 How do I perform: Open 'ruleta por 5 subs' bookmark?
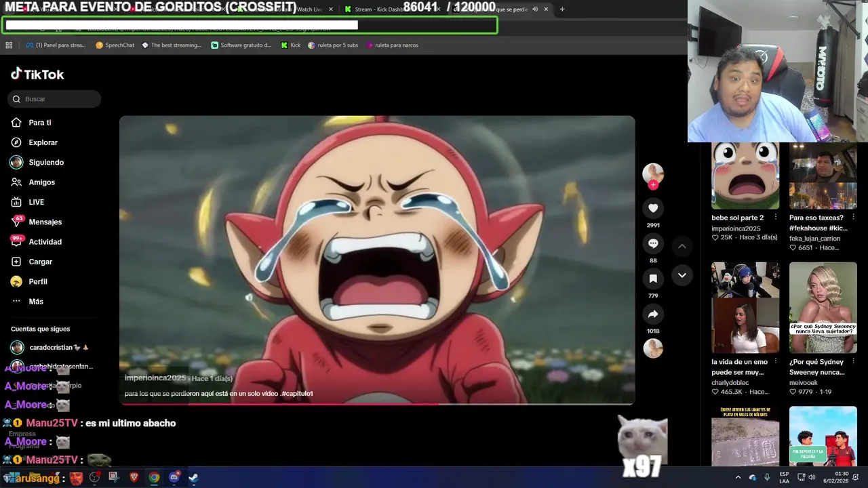coord(333,45)
